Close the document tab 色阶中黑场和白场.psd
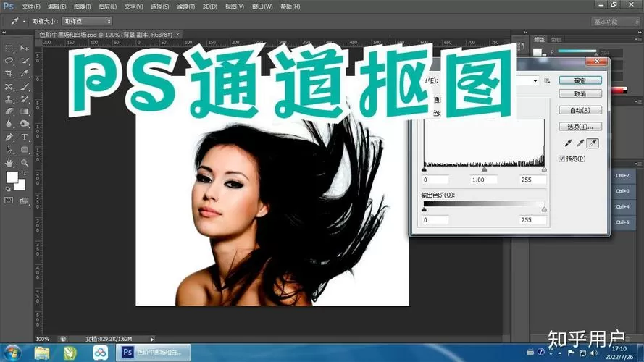 coord(177,35)
